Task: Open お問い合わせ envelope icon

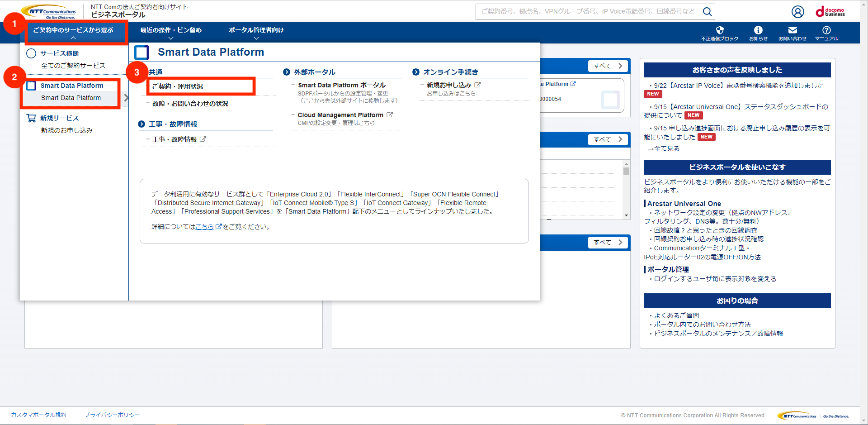Action: (x=793, y=30)
